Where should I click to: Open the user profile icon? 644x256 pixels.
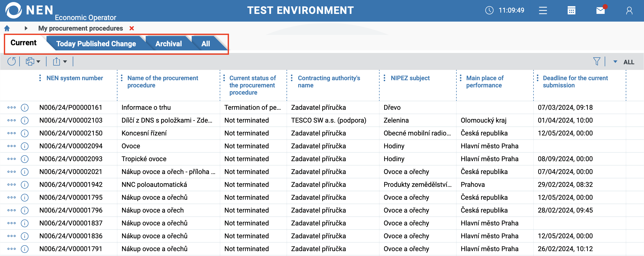tap(629, 11)
